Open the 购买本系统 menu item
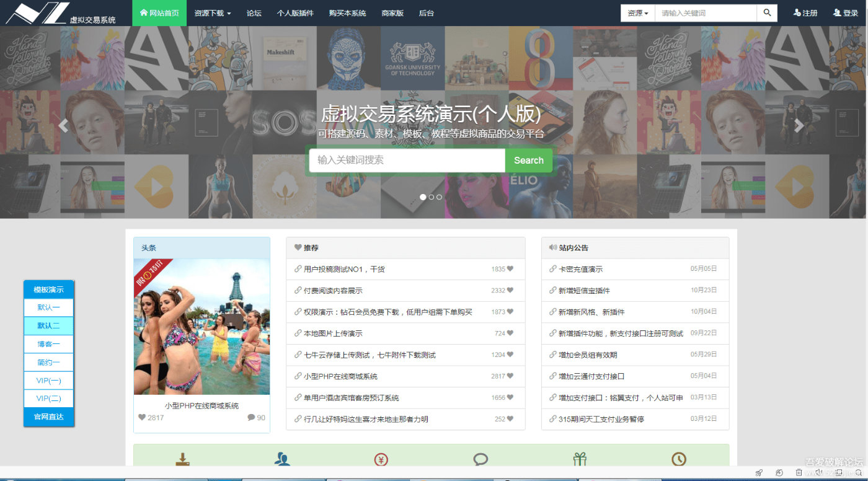This screenshot has width=868, height=481. pyautogui.click(x=347, y=13)
